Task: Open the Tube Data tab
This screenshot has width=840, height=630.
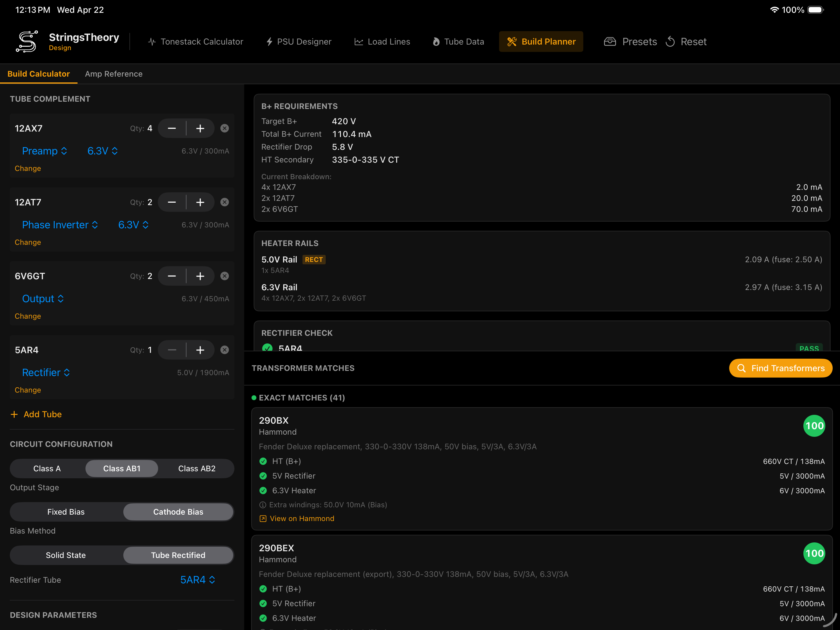Action: click(458, 42)
